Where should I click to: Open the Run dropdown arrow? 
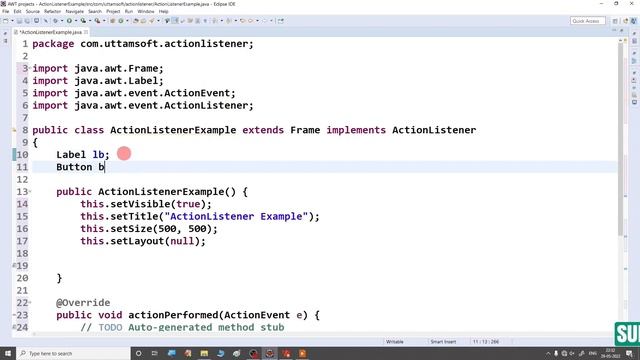click(76, 21)
